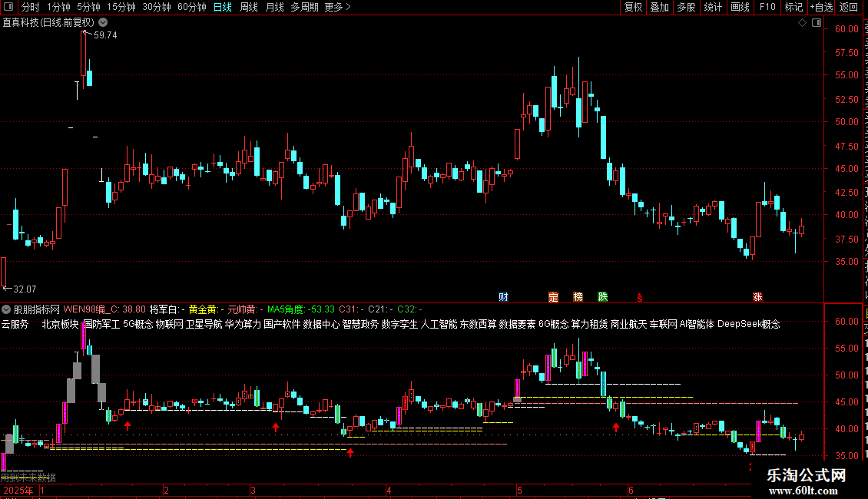Open the 统计 statistics button
Viewport: 868px width, 499px height.
coord(713,7)
